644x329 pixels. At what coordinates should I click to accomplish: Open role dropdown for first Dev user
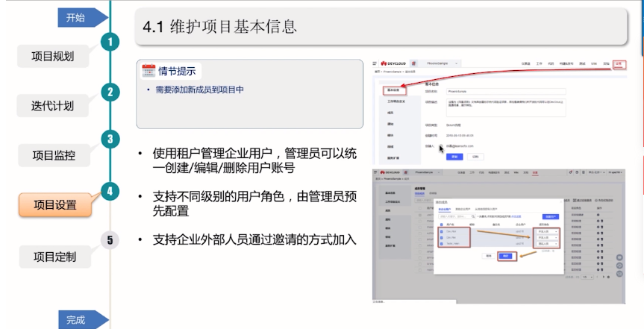click(x=547, y=232)
